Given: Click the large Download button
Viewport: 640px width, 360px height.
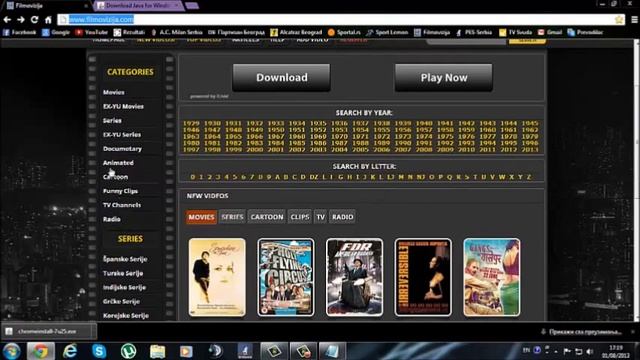Looking at the screenshot, I should pos(282,78).
